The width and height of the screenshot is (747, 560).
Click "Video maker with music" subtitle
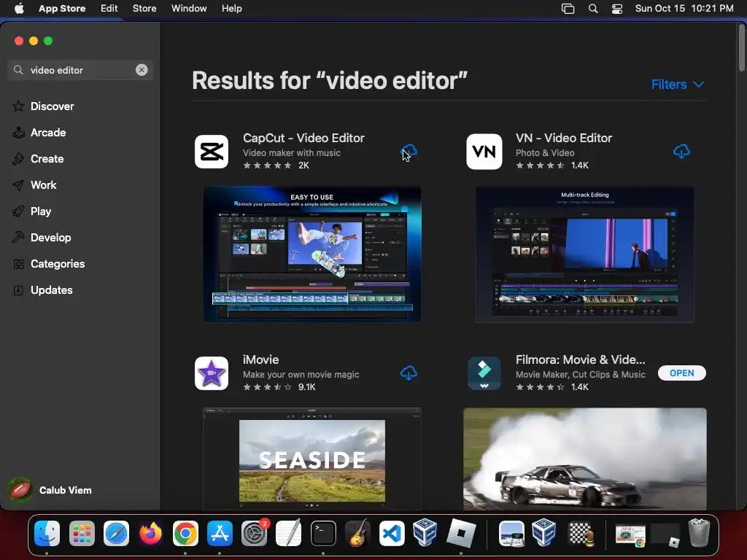point(292,153)
